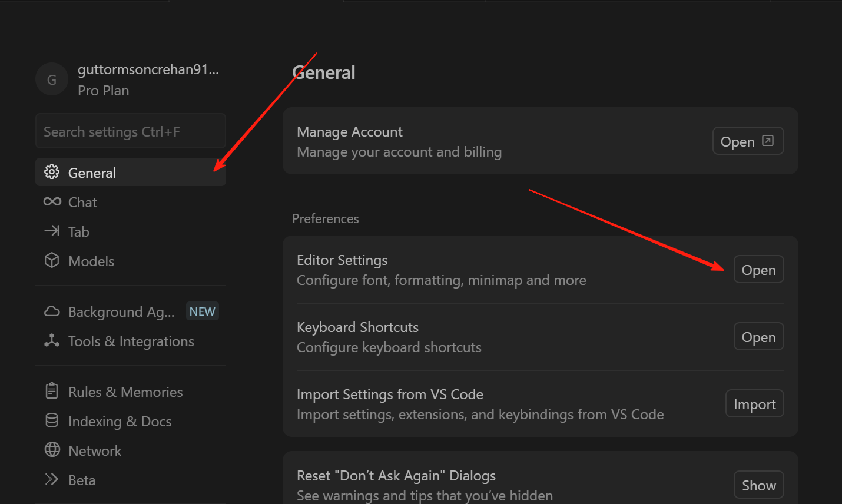Open Manage Account in external page
The image size is (842, 504).
(x=747, y=141)
